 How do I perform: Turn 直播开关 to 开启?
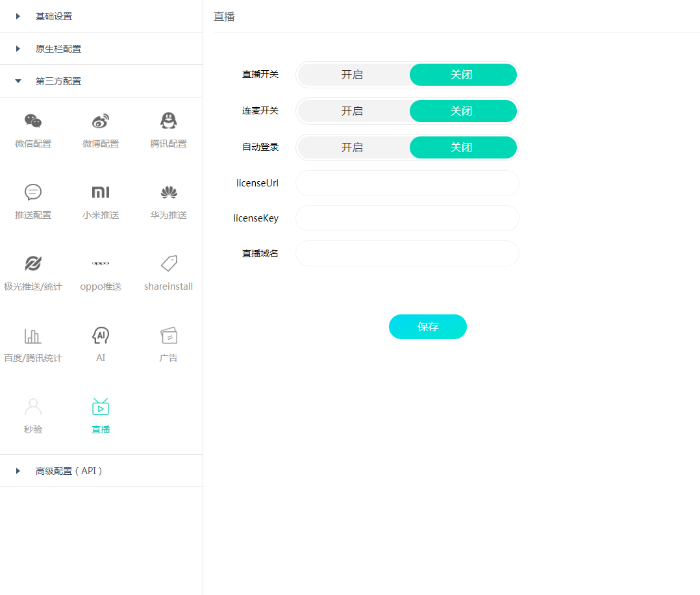click(352, 75)
